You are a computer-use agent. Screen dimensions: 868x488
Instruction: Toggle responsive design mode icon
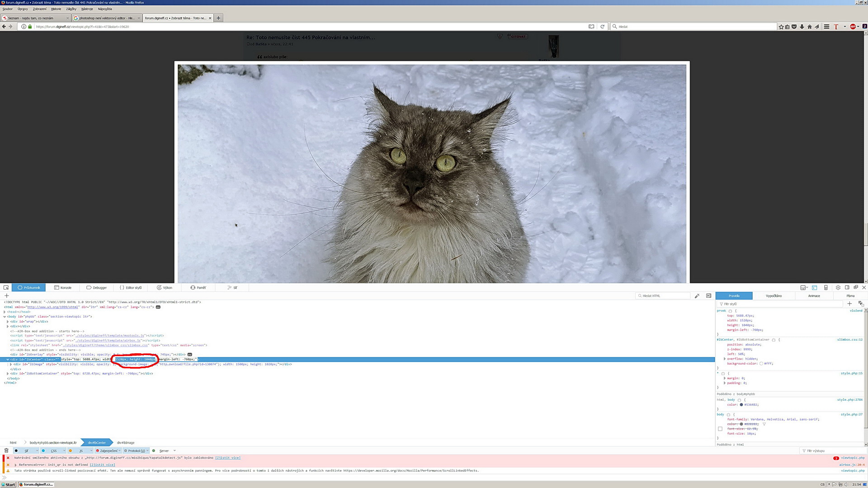826,287
